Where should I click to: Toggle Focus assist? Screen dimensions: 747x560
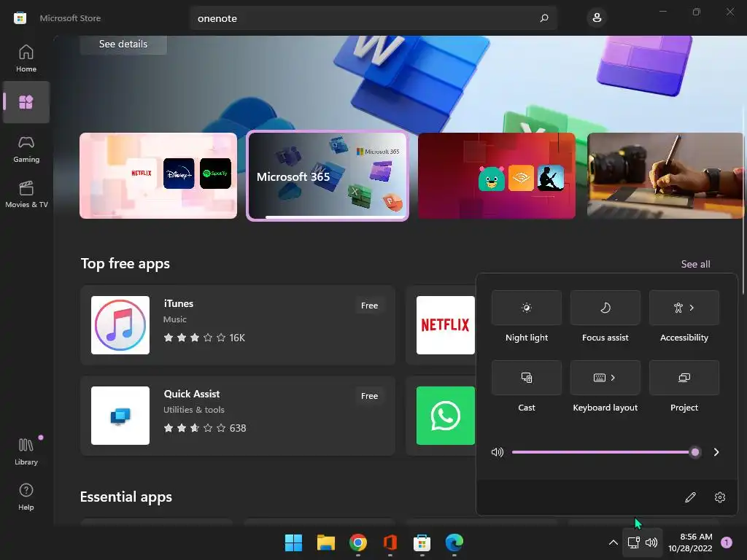coord(605,308)
